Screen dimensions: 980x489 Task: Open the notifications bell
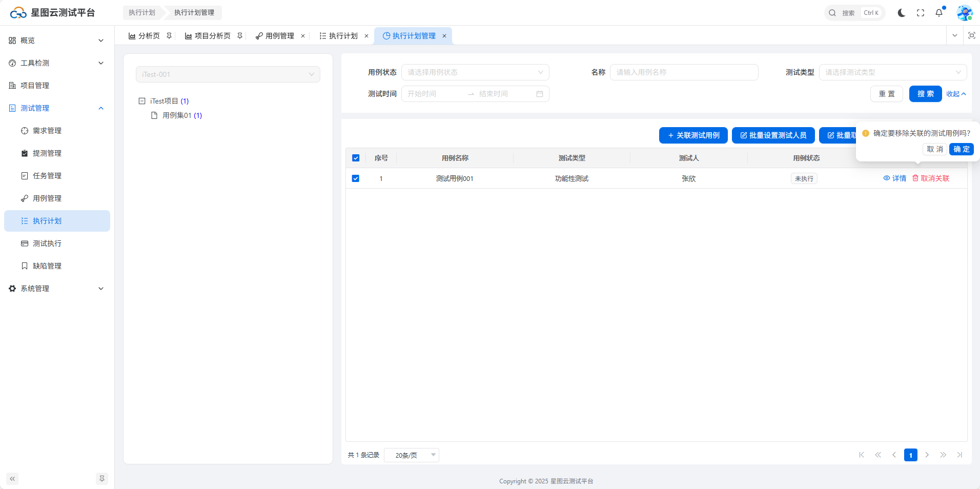pyautogui.click(x=939, y=13)
